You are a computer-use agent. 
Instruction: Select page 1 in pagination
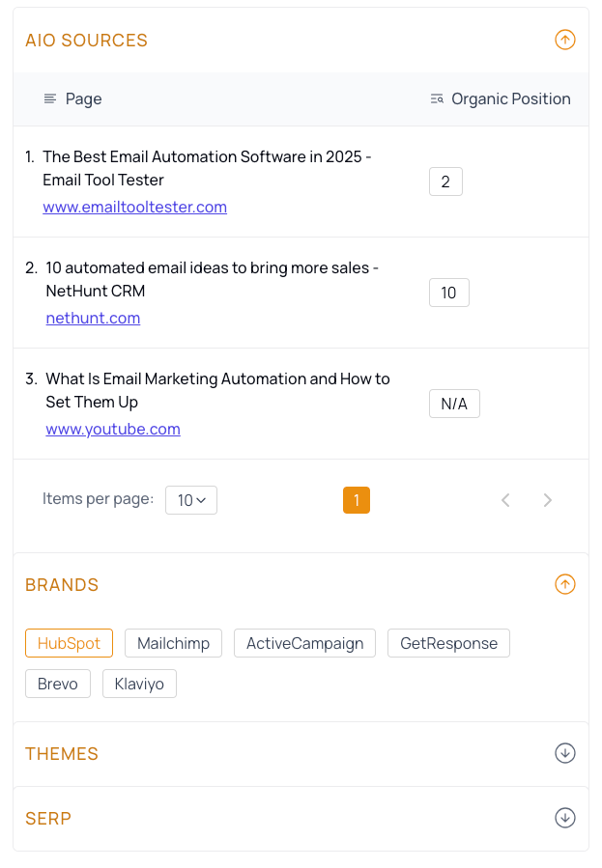[x=357, y=500]
